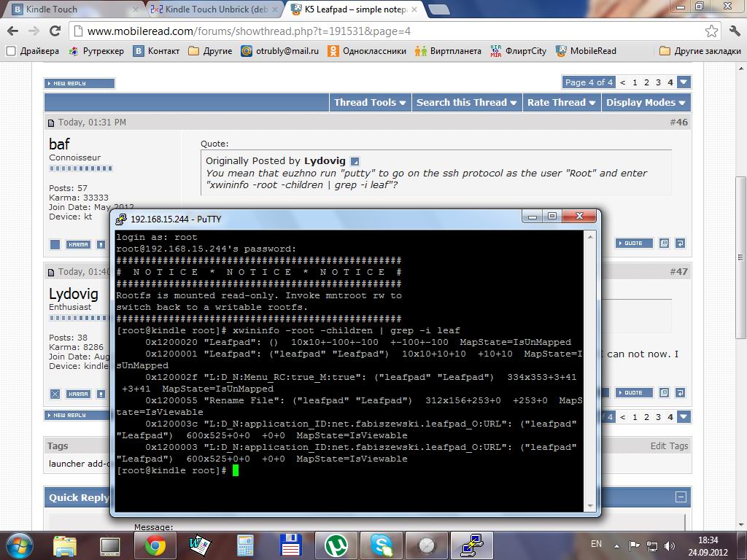Open Windows Explorer from taskbar
This screenshot has width=747, height=560.
click(64, 546)
